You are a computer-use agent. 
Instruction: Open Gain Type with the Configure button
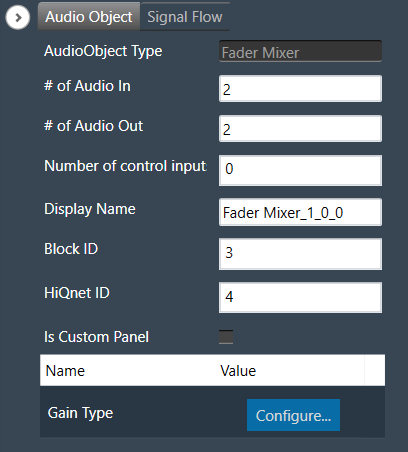(x=293, y=415)
